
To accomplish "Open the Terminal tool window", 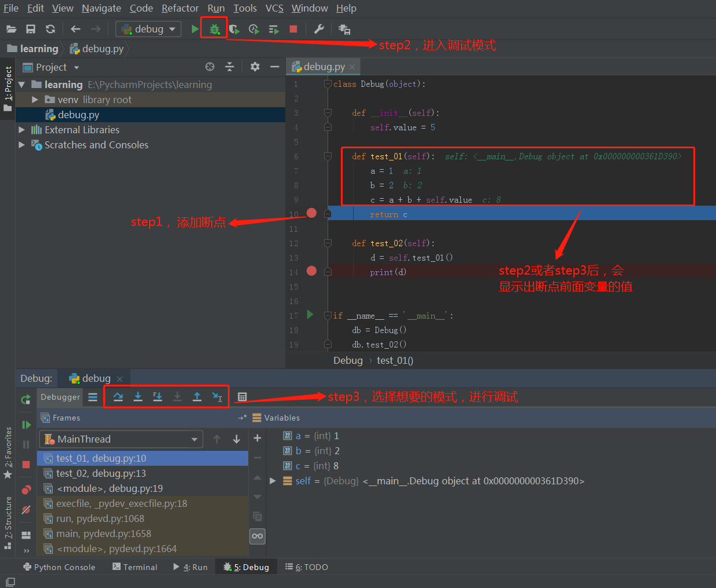I will click(x=135, y=567).
